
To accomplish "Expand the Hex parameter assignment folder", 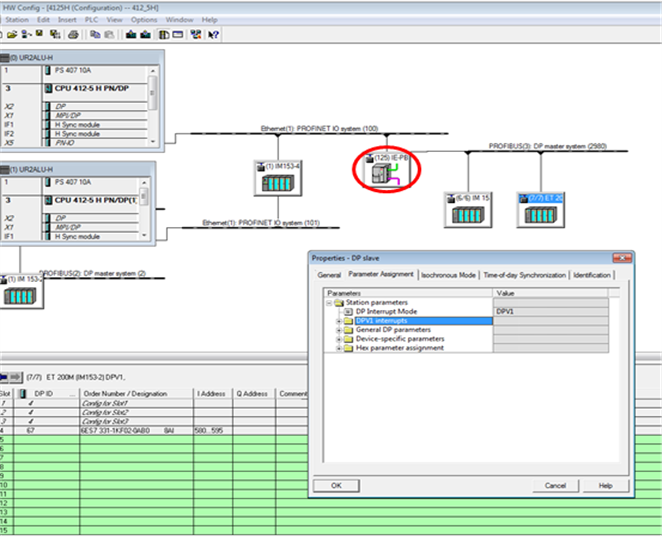I will point(339,348).
